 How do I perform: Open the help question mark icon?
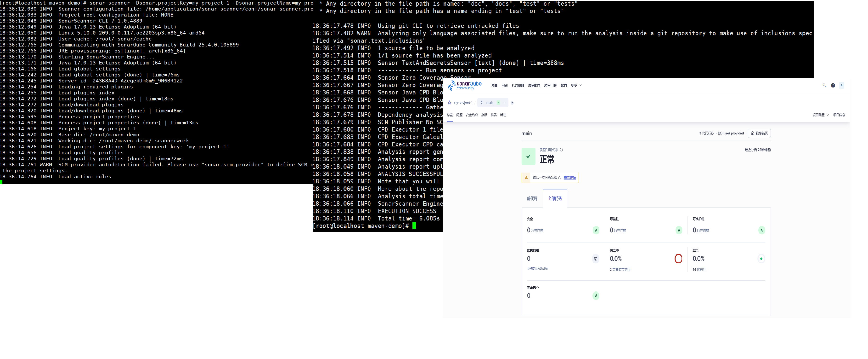coord(833,86)
